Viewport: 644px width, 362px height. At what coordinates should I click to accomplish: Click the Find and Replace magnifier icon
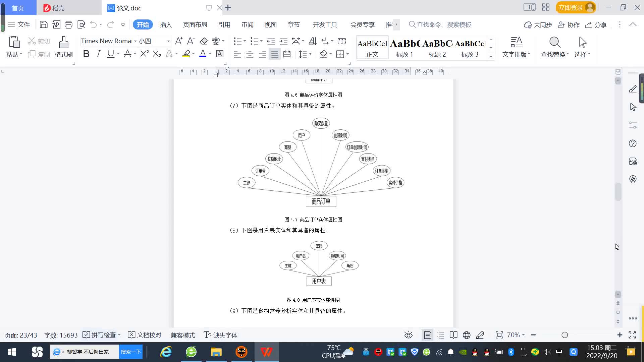(x=554, y=43)
